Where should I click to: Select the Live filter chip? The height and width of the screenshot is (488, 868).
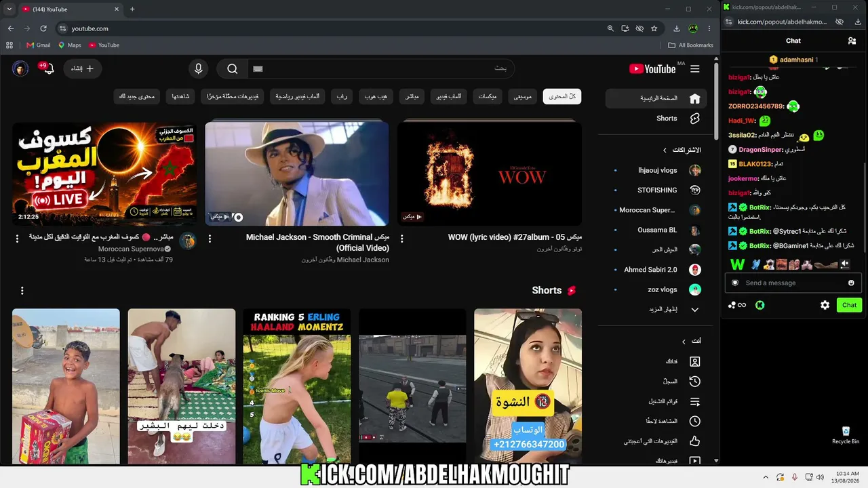pyautogui.click(x=412, y=97)
